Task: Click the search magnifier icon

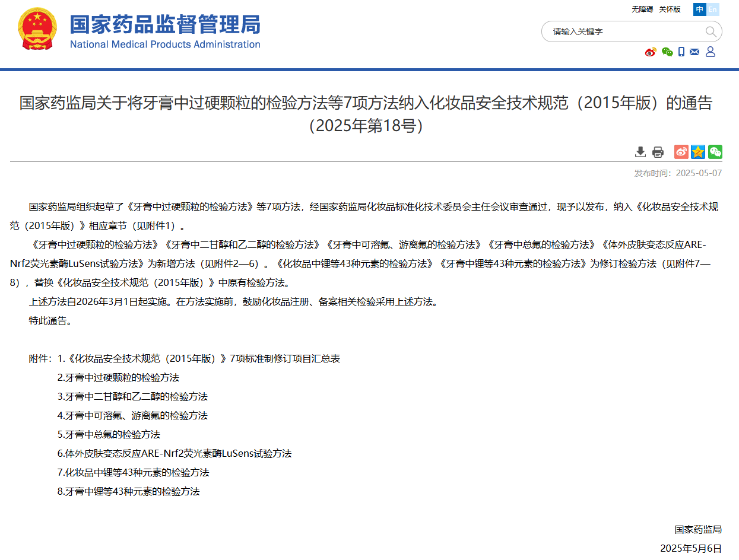Action: click(710, 31)
